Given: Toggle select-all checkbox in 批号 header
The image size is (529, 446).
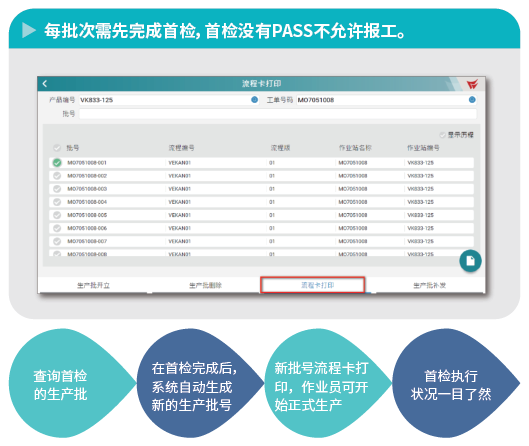Looking at the screenshot, I should click(x=57, y=148).
